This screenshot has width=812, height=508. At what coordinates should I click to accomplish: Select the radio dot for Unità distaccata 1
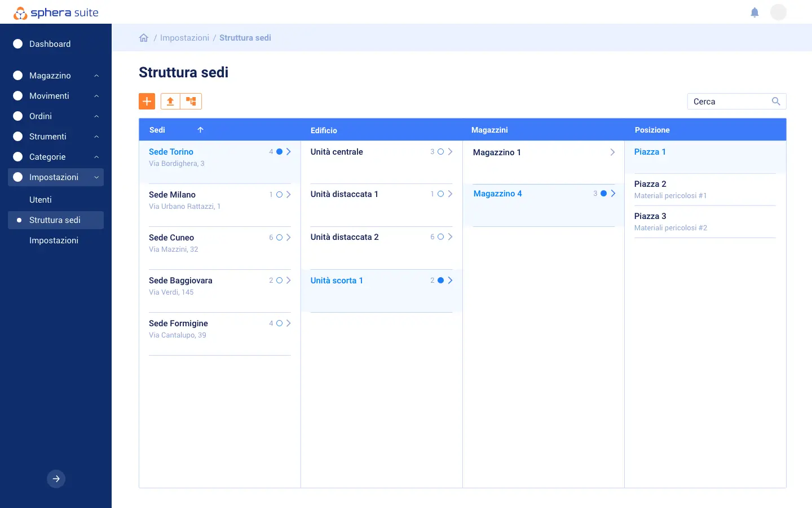(x=440, y=194)
